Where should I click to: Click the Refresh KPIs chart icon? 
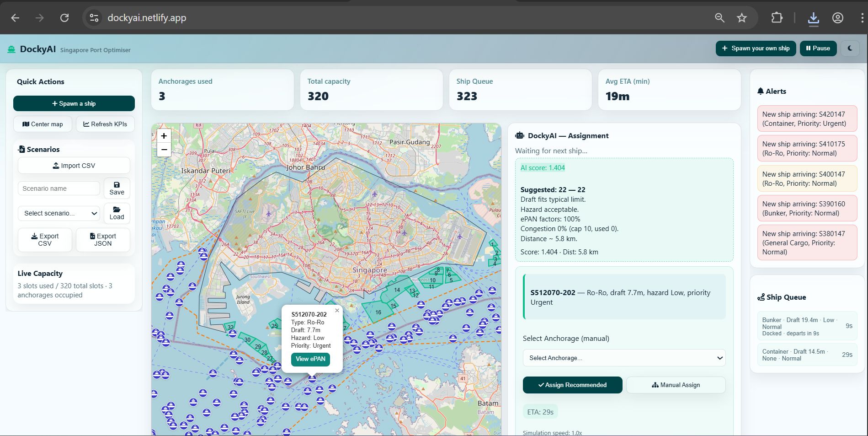(x=86, y=124)
